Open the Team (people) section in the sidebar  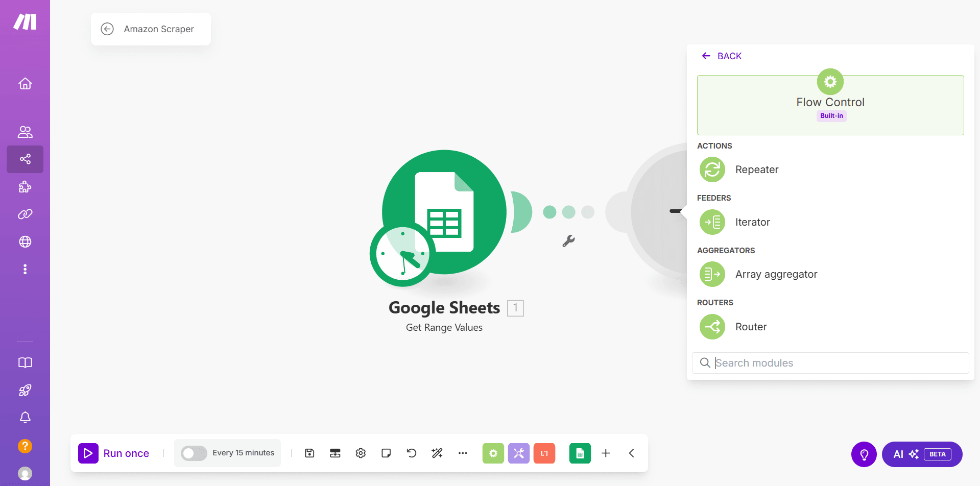pyautogui.click(x=25, y=132)
